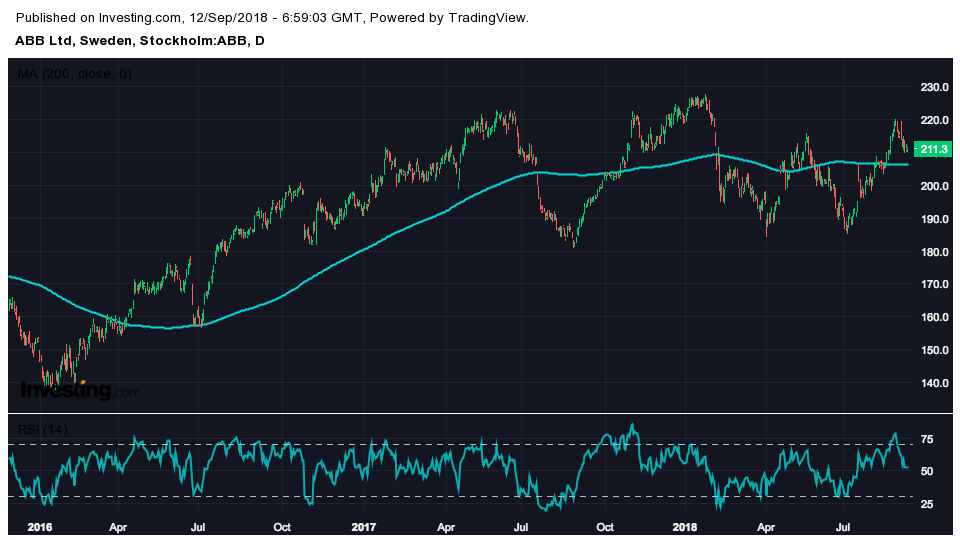Click the RSI 75 axis label
Image resolution: width=960 pixels, height=540 pixels.
(x=927, y=440)
